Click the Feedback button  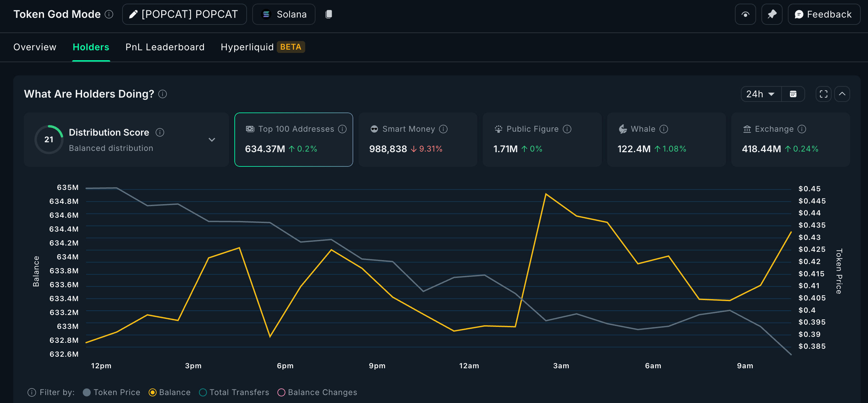(x=824, y=14)
